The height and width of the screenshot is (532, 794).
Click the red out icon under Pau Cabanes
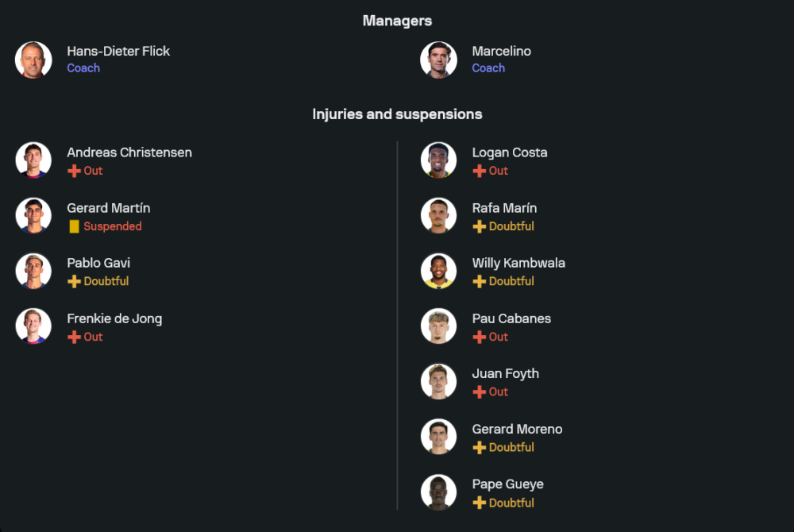pyautogui.click(x=479, y=337)
